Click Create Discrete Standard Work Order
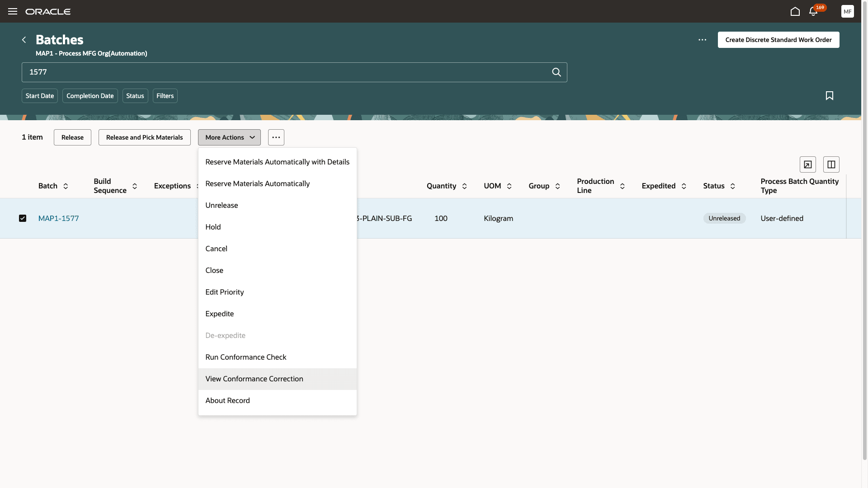Screen dimensions: 868x488 (x=778, y=40)
